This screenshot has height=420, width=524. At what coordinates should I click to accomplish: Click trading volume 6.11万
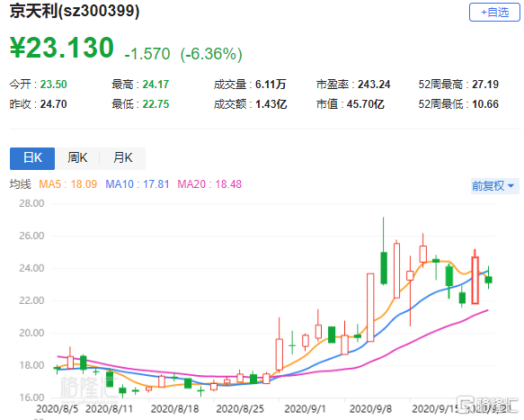[271, 85]
